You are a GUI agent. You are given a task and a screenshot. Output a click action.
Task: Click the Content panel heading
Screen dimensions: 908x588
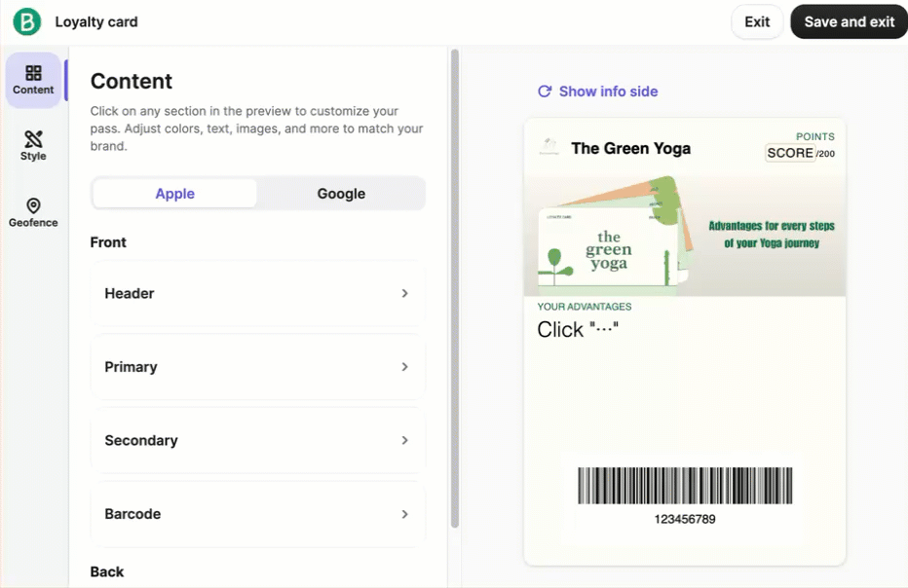coord(131,81)
